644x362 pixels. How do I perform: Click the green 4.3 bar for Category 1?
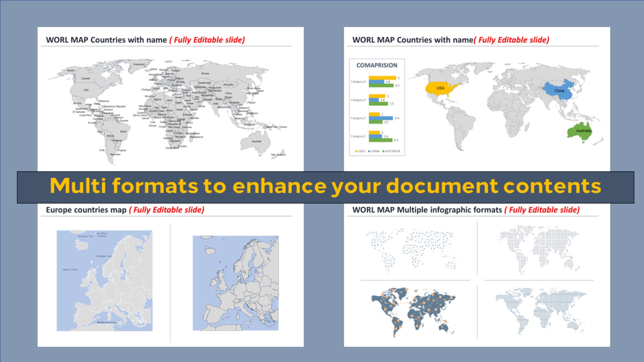tap(381, 140)
